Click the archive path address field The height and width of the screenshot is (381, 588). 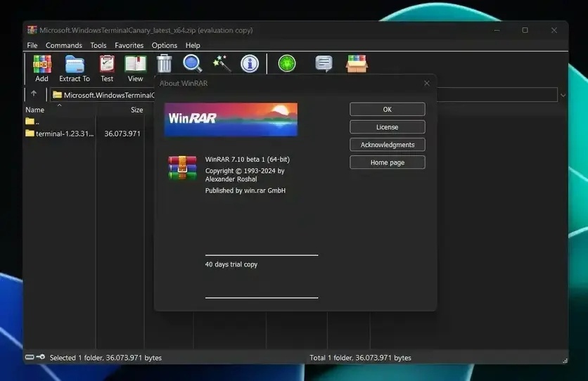pyautogui.click(x=304, y=95)
